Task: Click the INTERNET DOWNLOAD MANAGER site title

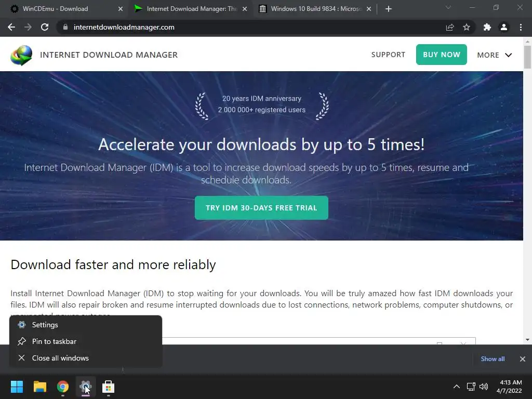Action: click(x=109, y=55)
